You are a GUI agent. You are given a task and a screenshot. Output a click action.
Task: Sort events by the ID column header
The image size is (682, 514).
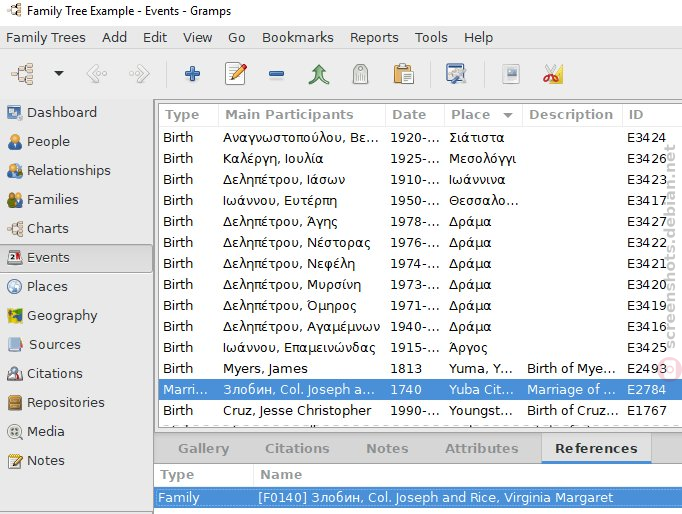[x=652, y=115]
